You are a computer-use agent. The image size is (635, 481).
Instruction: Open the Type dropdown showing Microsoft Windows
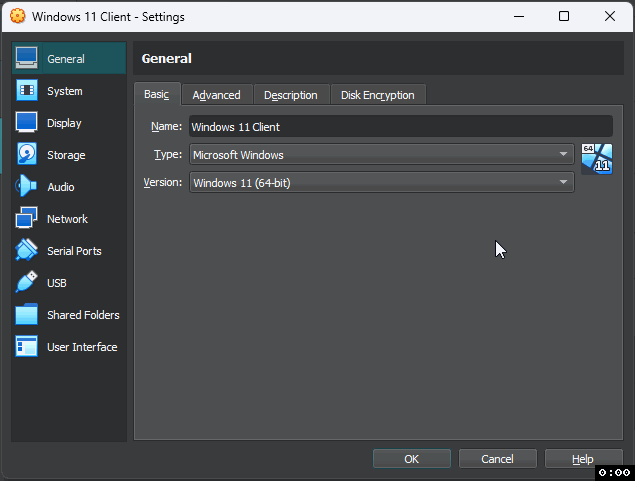click(381, 155)
